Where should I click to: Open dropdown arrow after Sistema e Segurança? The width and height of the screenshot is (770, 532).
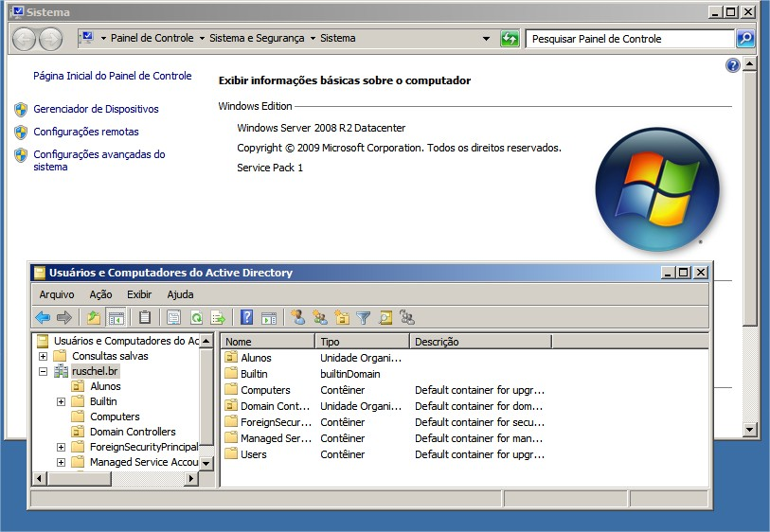click(x=313, y=38)
